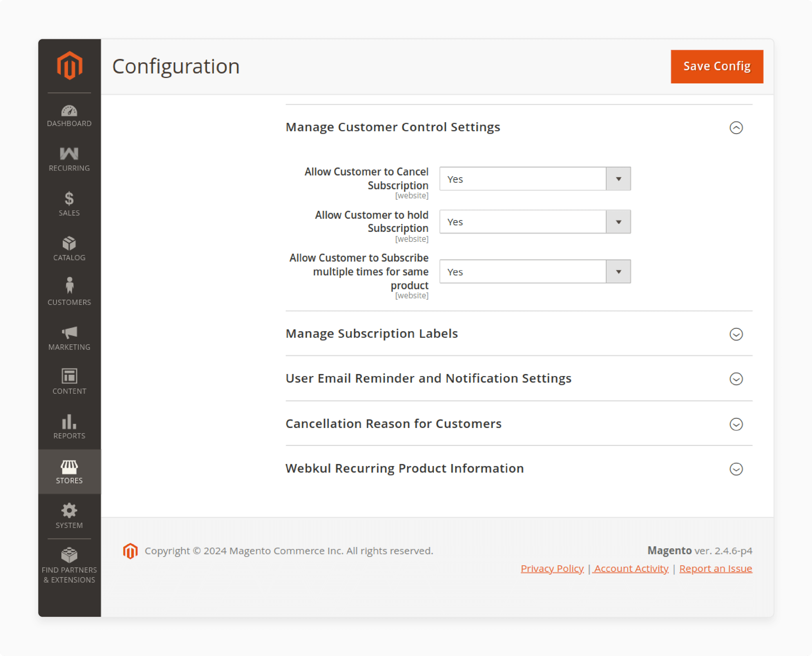This screenshot has height=656, width=812.
Task: Expand Cancellation Reason for Customers section
Action: tap(736, 424)
